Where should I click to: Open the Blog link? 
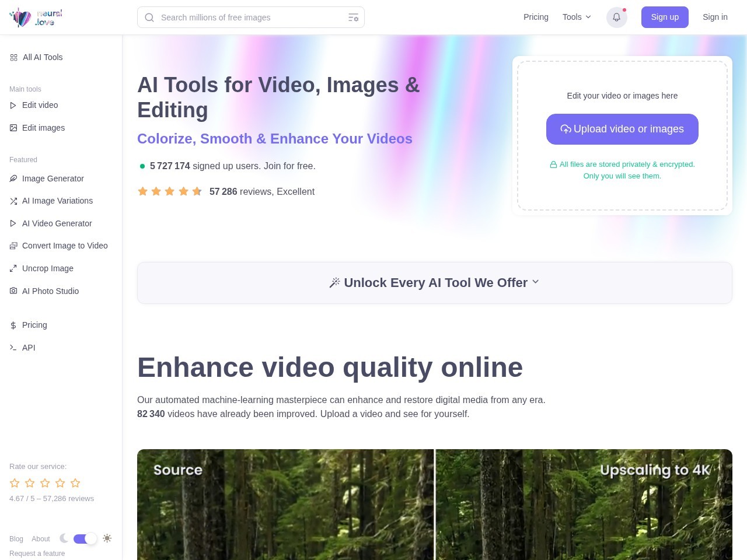[16, 539]
